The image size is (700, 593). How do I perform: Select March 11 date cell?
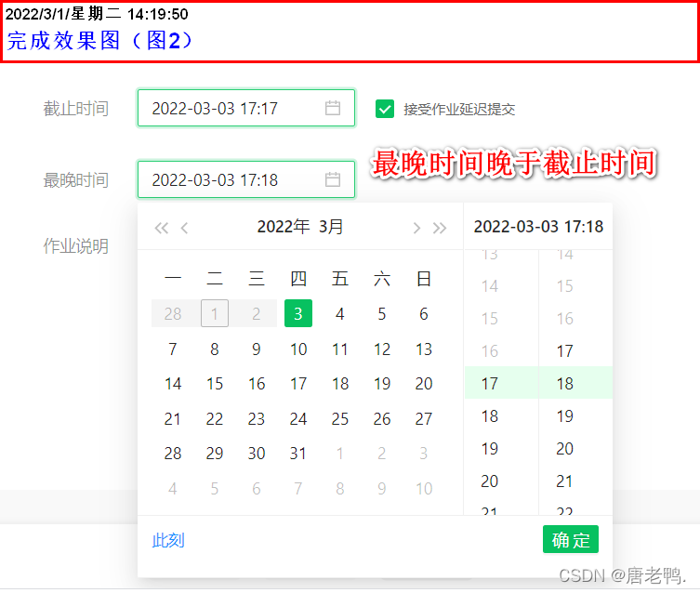(339, 349)
